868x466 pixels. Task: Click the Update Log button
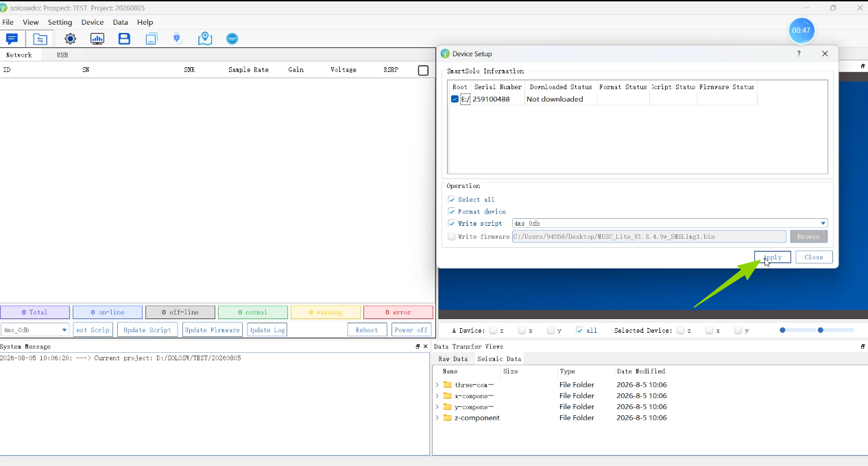[x=267, y=330]
